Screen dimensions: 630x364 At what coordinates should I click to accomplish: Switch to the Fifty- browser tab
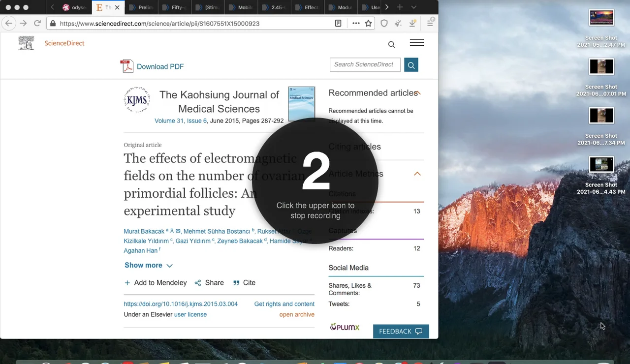[x=174, y=7]
